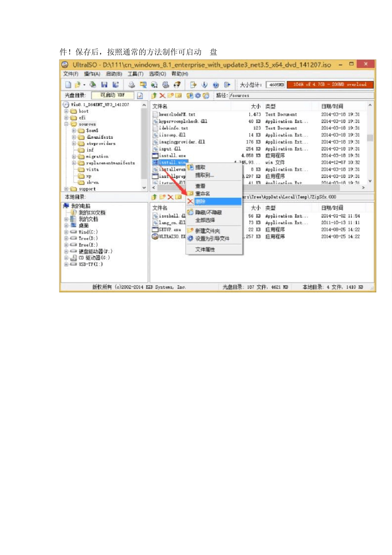392x555 pixels.
Task: Click the red X delete icon in image pane toolbar
Action: [162, 95]
